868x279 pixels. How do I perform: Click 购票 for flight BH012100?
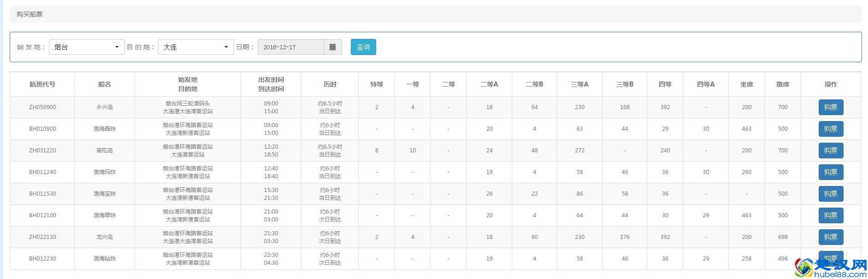(x=830, y=215)
